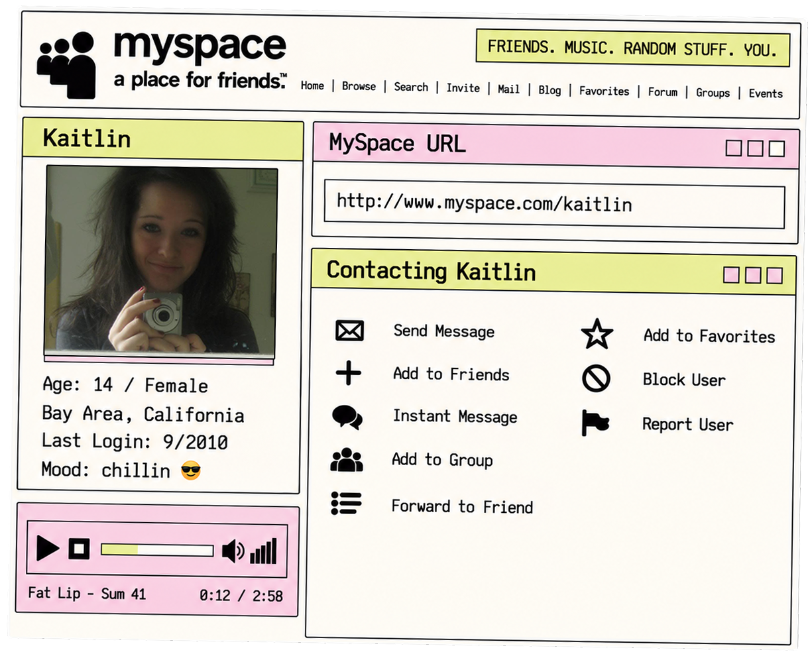This screenshot has width=812, height=656.
Task: Open the Search navigation link
Action: click(x=411, y=87)
